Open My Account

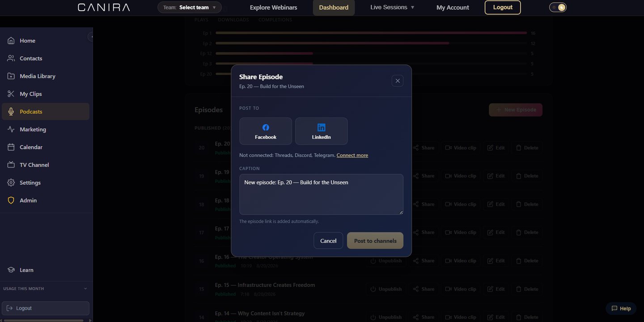(x=453, y=8)
